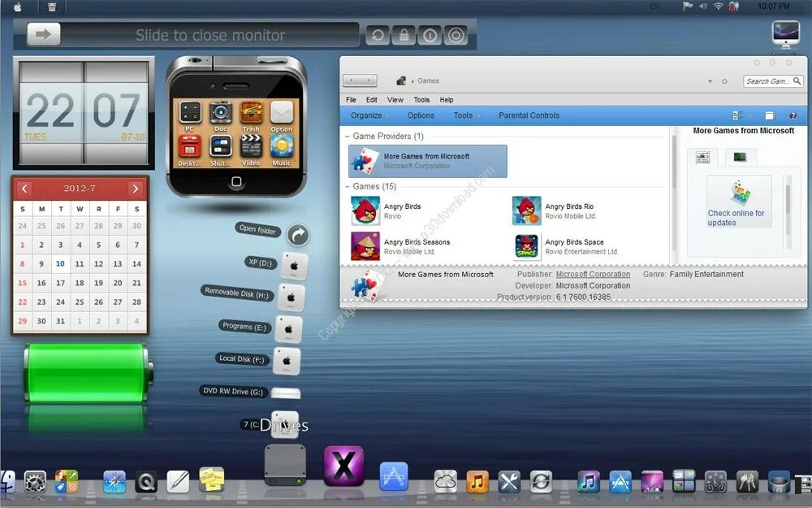Viewport: 812px width, 508px height.
Task: Open the Music sun icon on the phone widget
Action: pyautogui.click(x=281, y=146)
